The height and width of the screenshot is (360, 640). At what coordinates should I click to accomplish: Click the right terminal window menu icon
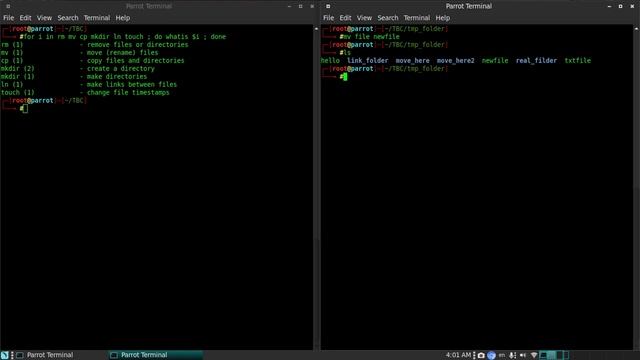coord(328,6)
